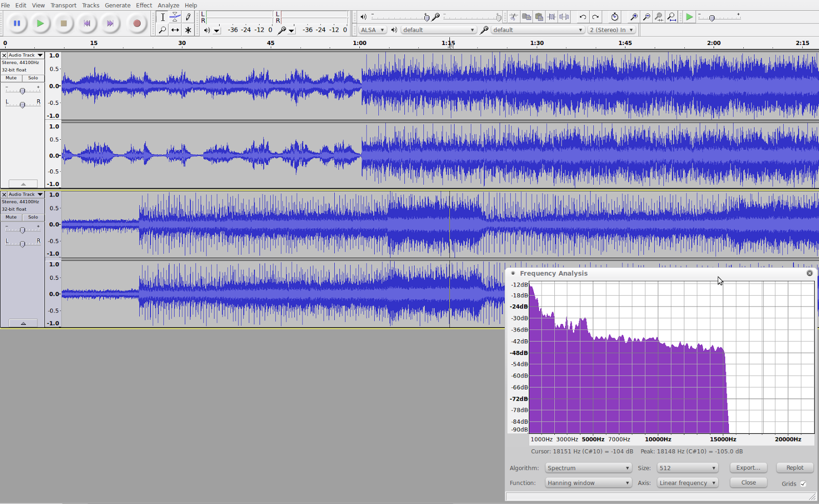Select the Multi-tool mode
This screenshot has height=504, width=819.
click(187, 30)
